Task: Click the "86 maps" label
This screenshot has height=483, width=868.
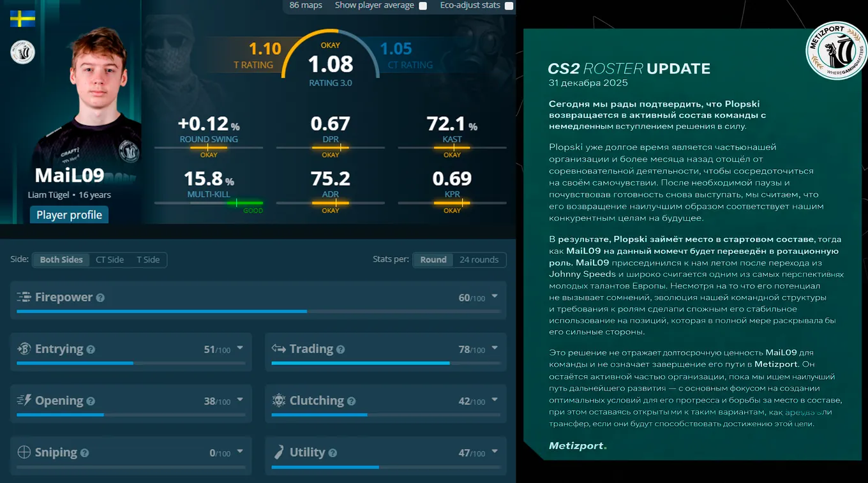Action: click(x=306, y=5)
